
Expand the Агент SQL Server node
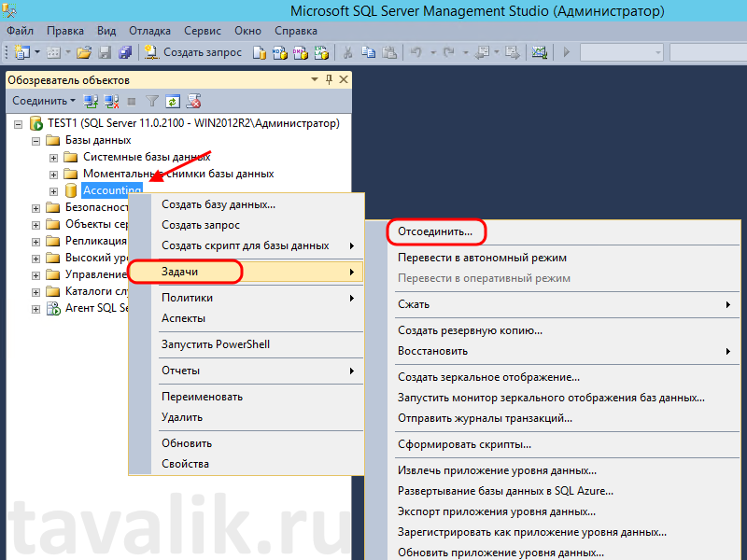35,309
